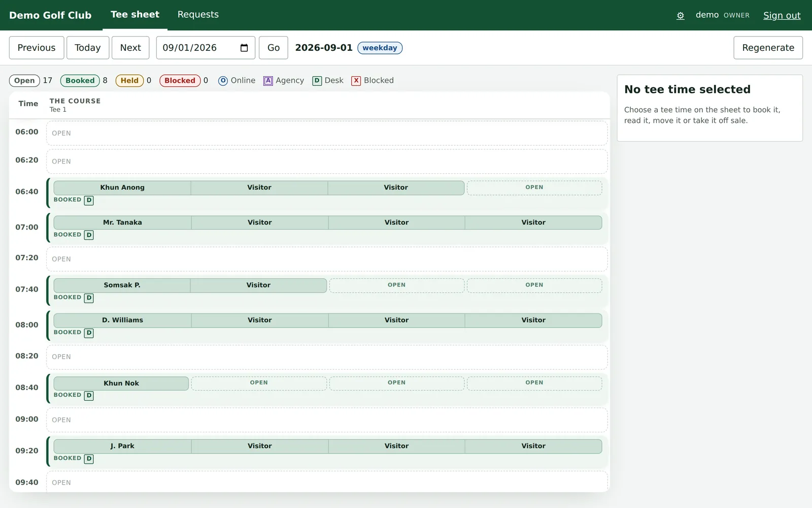Click the weekday badge
The image size is (812, 508).
(380, 48)
